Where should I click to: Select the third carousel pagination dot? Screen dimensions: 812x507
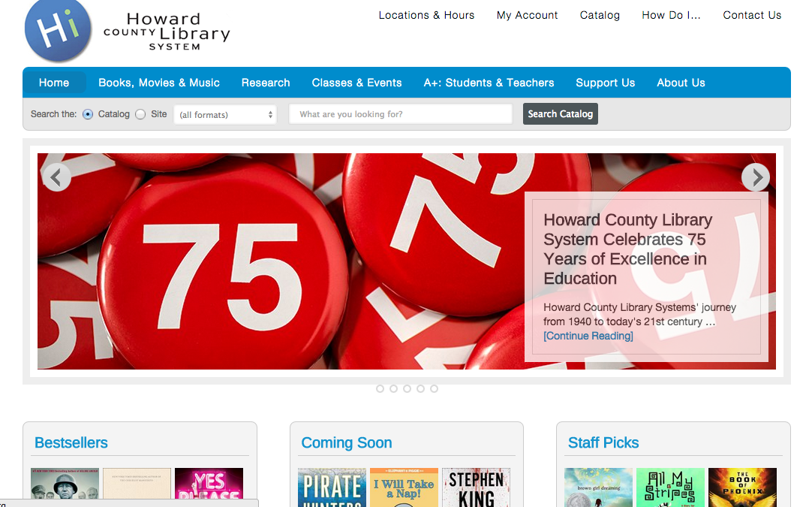click(x=407, y=388)
